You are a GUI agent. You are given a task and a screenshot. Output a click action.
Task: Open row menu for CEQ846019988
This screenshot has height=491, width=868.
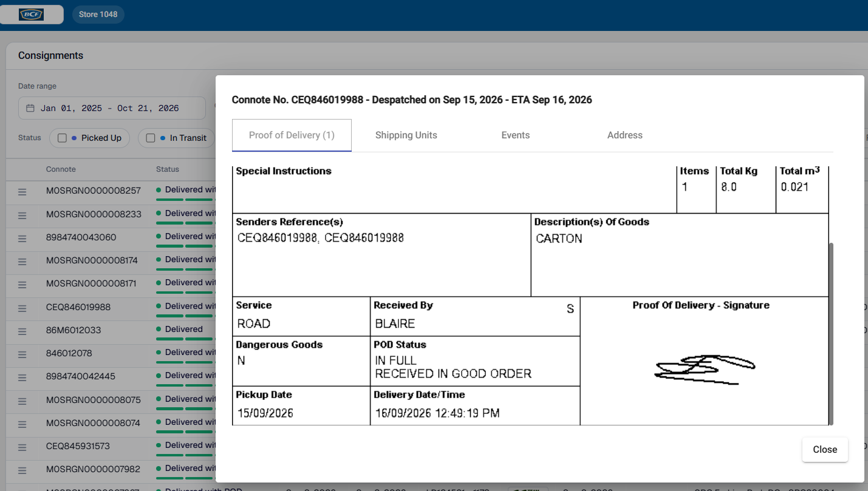(x=22, y=308)
